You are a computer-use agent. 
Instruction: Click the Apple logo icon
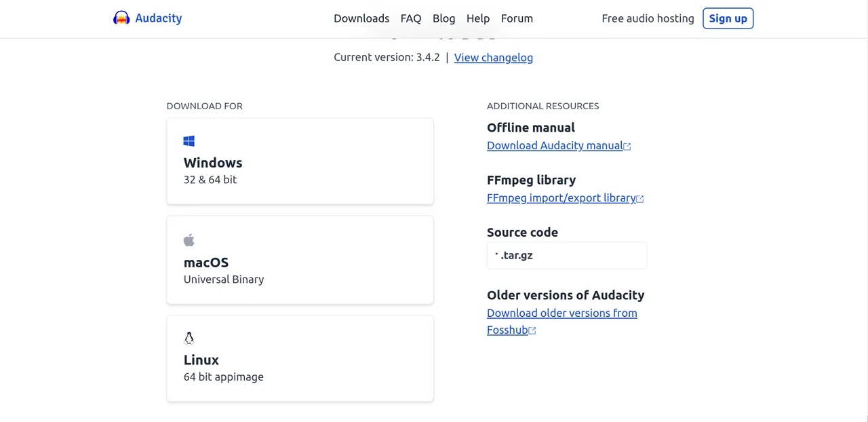[189, 240]
